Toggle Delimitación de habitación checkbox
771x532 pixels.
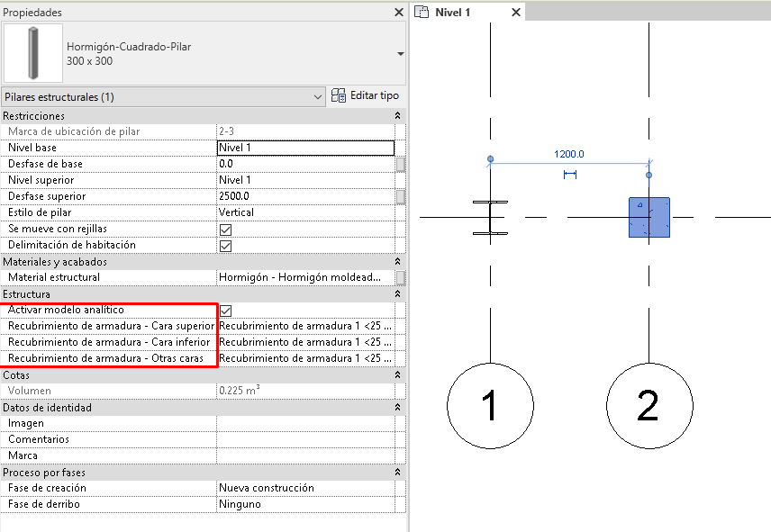point(226,246)
